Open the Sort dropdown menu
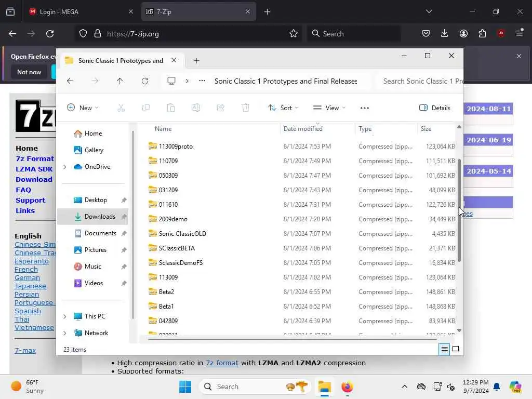Image resolution: width=532 pixels, height=399 pixels. [283, 108]
